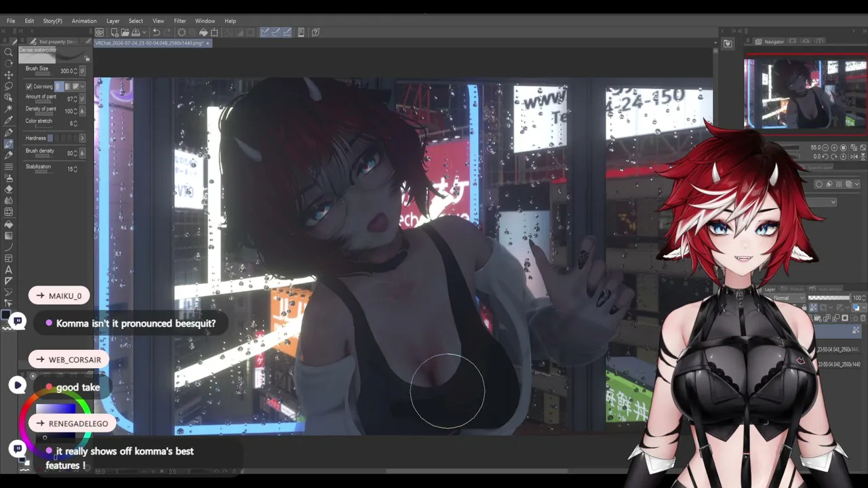Select the second color mixing mode
This screenshot has height=488, width=868.
[x=67, y=87]
